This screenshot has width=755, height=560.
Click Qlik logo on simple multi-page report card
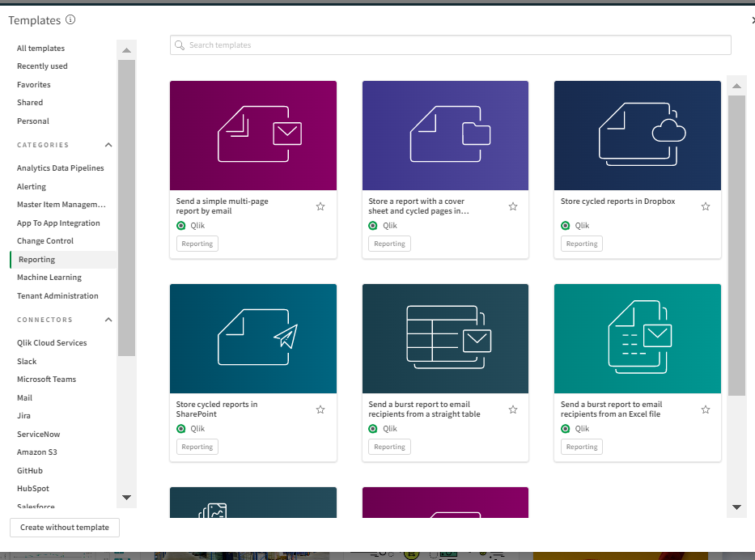point(181,226)
